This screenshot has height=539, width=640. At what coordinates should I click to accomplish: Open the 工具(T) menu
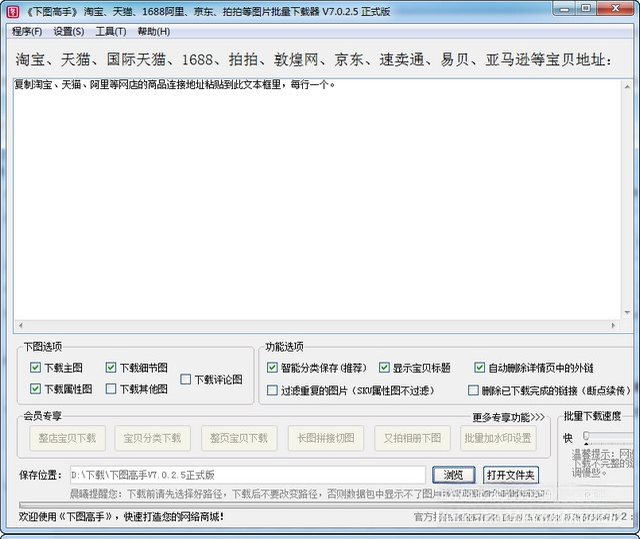[111, 31]
